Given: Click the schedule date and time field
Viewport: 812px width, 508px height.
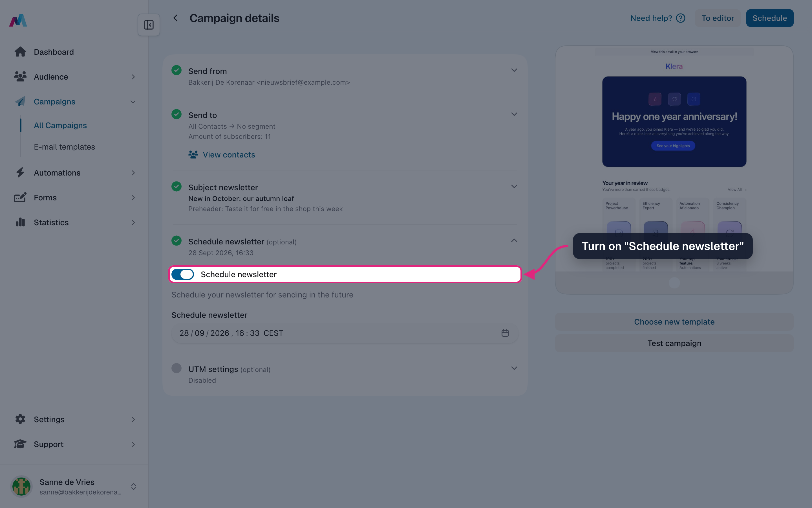Looking at the screenshot, I should 345,333.
